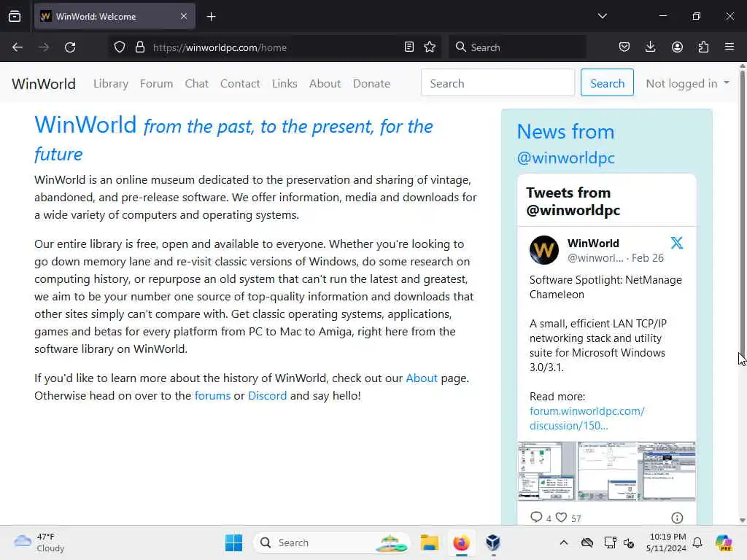Expand the list all tabs chevron
747x560 pixels.
point(602,16)
